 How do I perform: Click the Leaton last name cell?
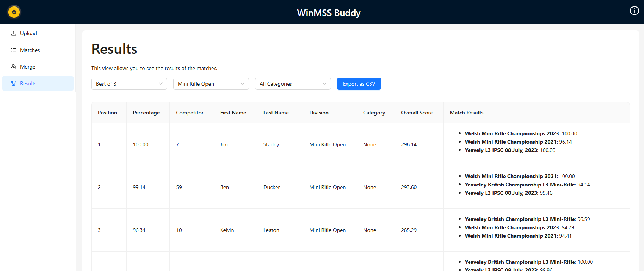click(271, 230)
